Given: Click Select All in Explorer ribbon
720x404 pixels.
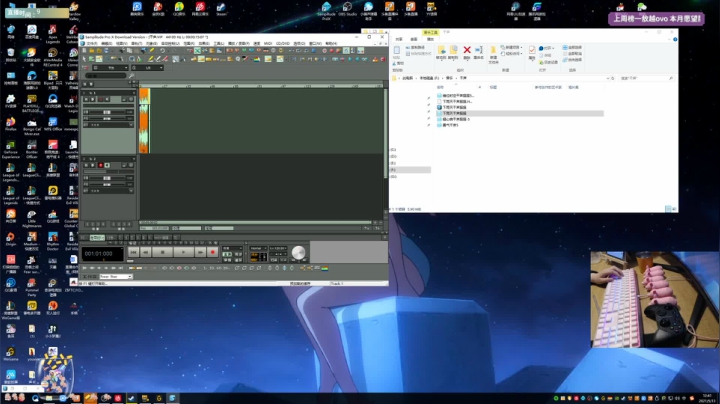Looking at the screenshot, I should 573,47.
